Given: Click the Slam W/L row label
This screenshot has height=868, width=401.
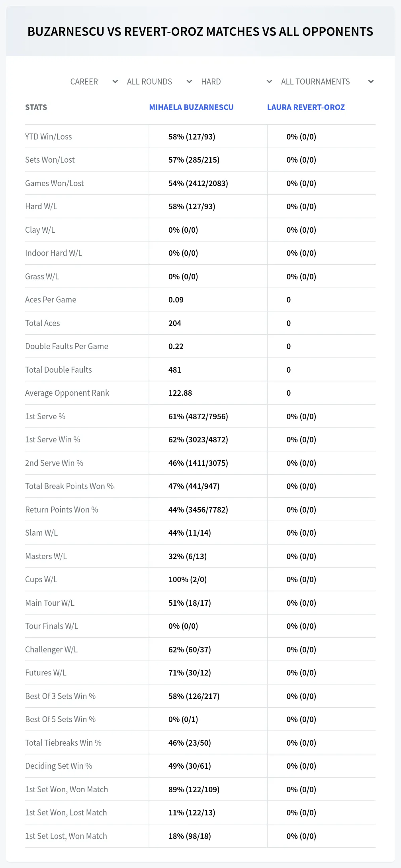Looking at the screenshot, I should click(x=41, y=533).
